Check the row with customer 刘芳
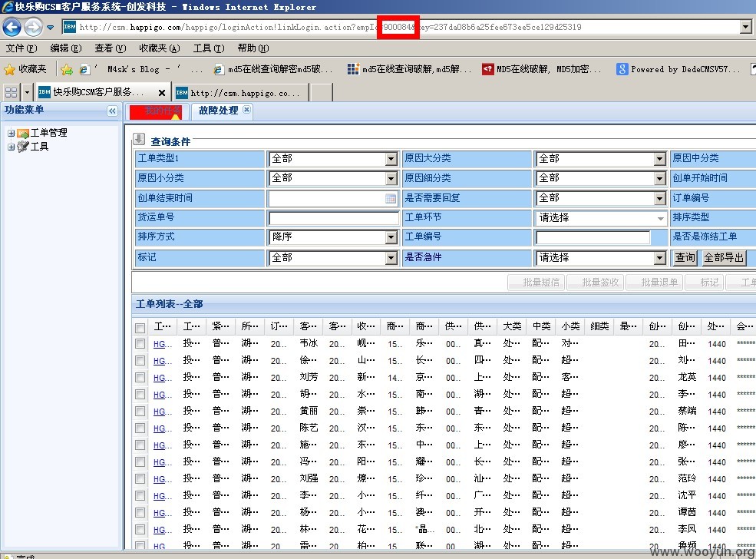756x559 pixels. click(140, 378)
